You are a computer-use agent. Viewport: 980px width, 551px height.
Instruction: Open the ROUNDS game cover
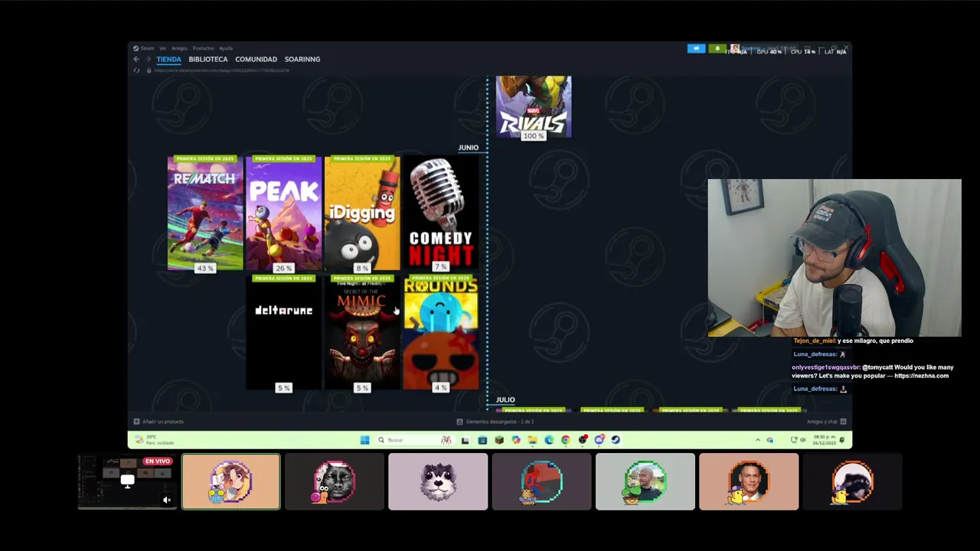point(441,334)
